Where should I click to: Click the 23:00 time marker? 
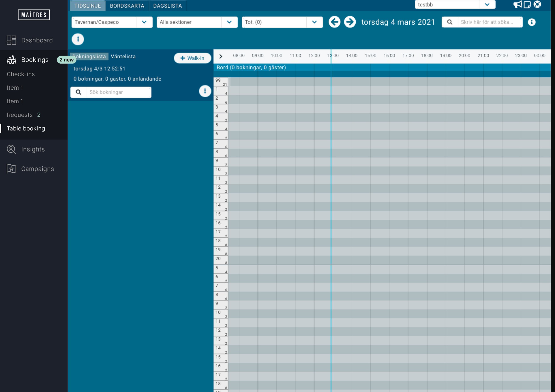pos(521,55)
